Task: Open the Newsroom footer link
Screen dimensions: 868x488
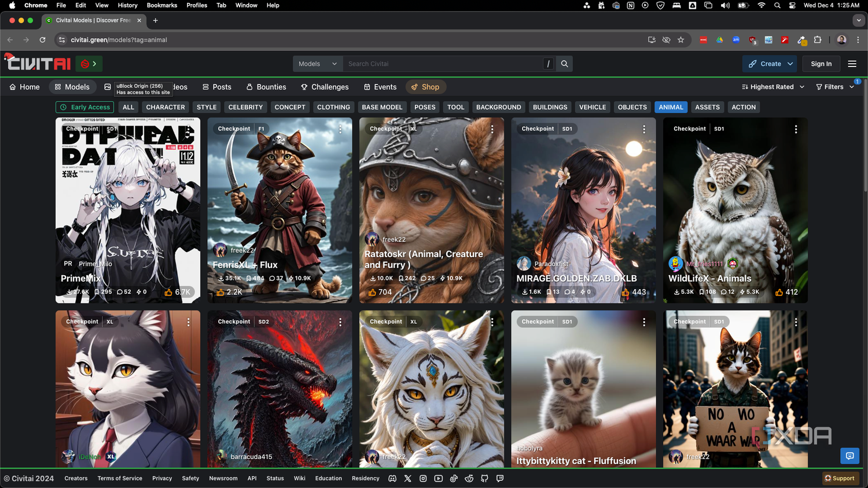Action: pos(223,478)
